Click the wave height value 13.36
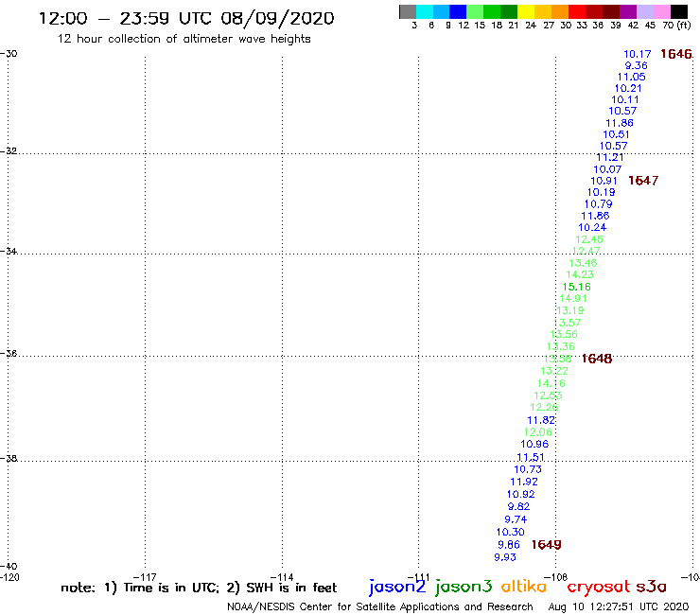The width and height of the screenshot is (700, 615). (561, 346)
